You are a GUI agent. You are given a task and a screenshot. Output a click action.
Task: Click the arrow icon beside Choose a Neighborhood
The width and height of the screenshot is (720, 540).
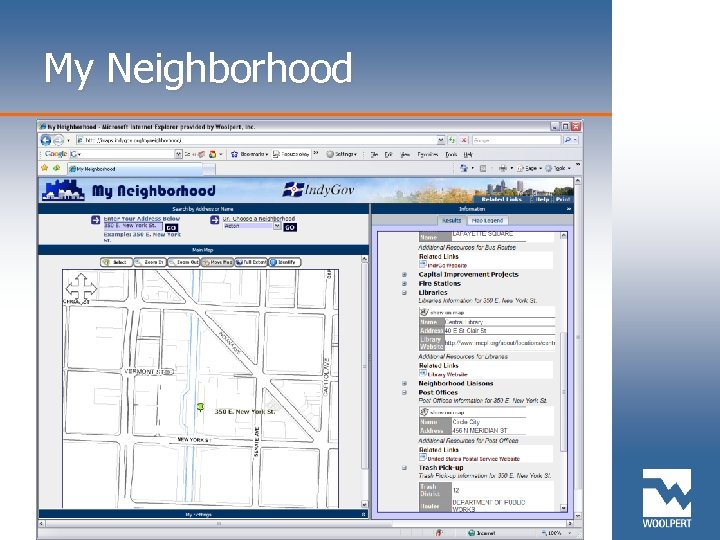(214, 220)
